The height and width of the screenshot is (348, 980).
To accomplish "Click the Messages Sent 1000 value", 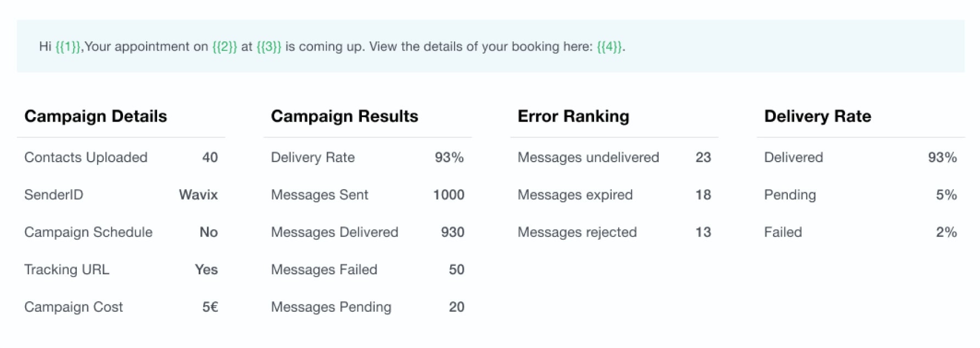I will tap(449, 195).
